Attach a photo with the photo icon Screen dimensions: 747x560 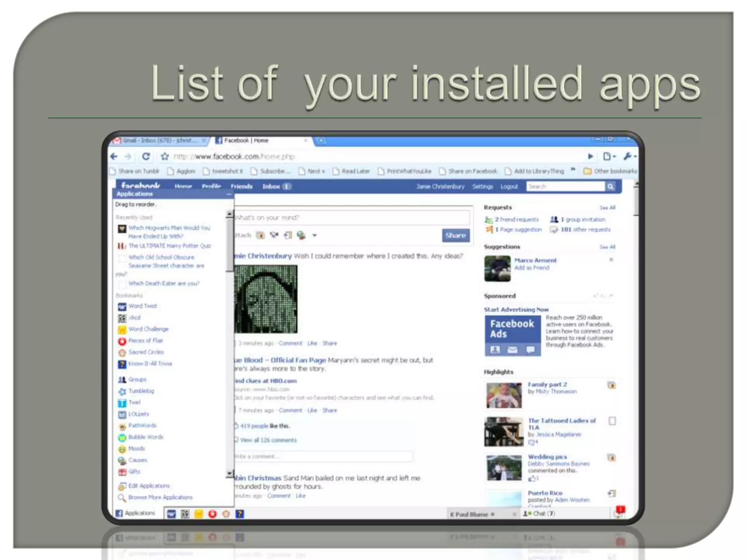point(260,236)
